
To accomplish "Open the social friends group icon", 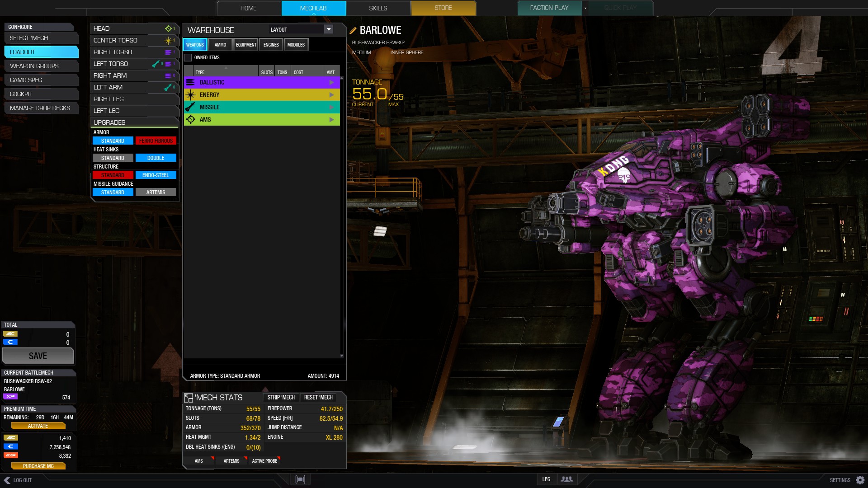I will pos(566,479).
